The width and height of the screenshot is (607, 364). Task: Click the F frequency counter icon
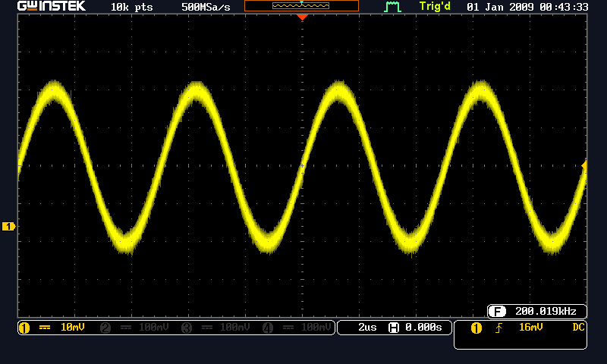pyautogui.click(x=498, y=311)
